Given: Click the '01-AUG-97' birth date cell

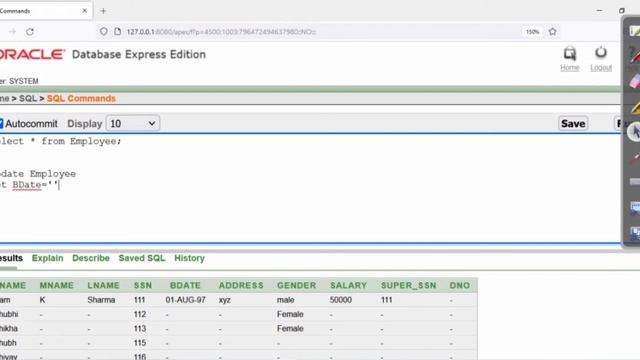Looking at the screenshot, I should [x=185, y=300].
